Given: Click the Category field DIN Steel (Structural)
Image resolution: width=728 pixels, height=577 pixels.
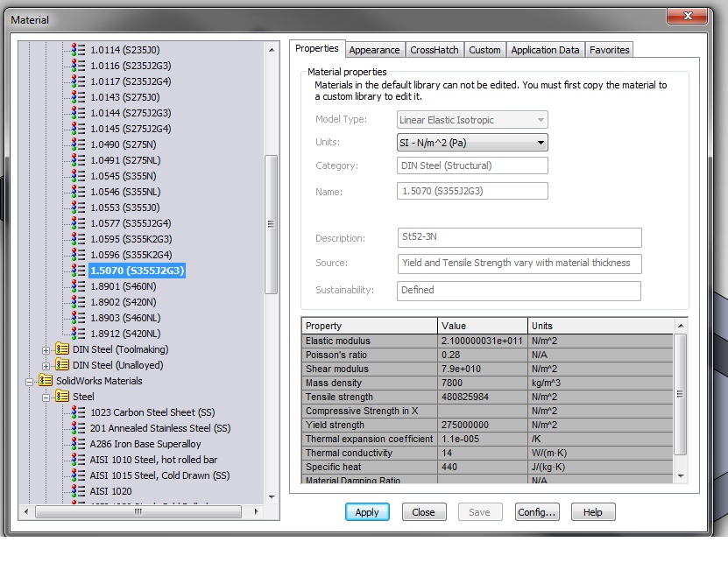Looking at the screenshot, I should (472, 165).
